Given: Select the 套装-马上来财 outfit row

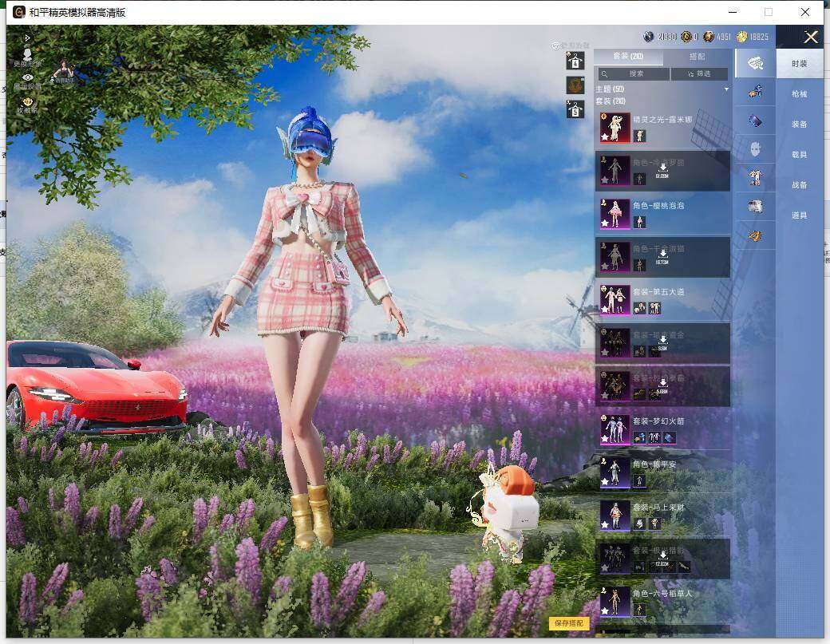Looking at the screenshot, I should pyautogui.click(x=662, y=516).
